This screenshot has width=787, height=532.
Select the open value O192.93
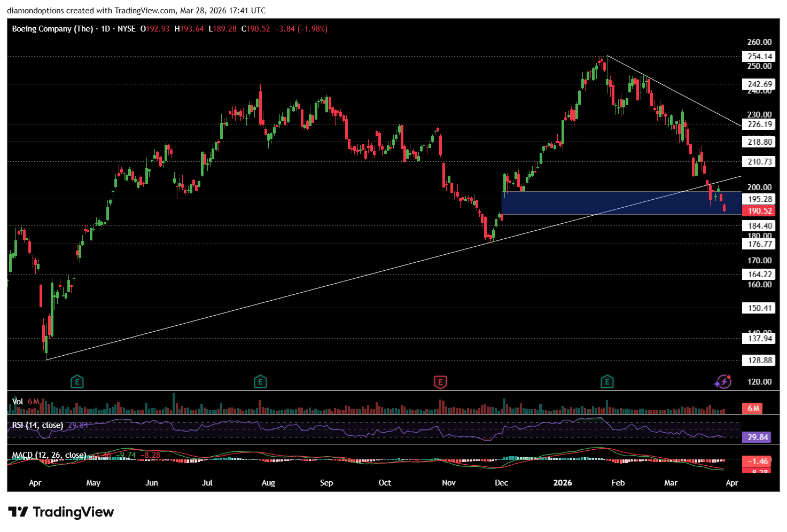pyautogui.click(x=155, y=29)
